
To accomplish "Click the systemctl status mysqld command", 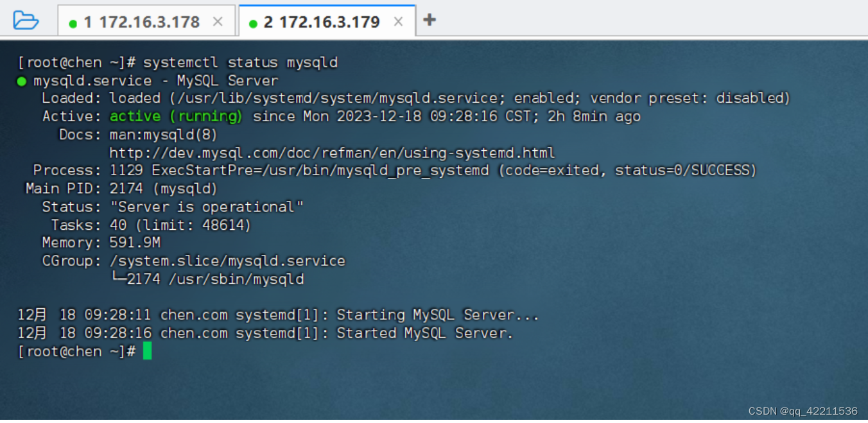I will pyautogui.click(x=240, y=62).
